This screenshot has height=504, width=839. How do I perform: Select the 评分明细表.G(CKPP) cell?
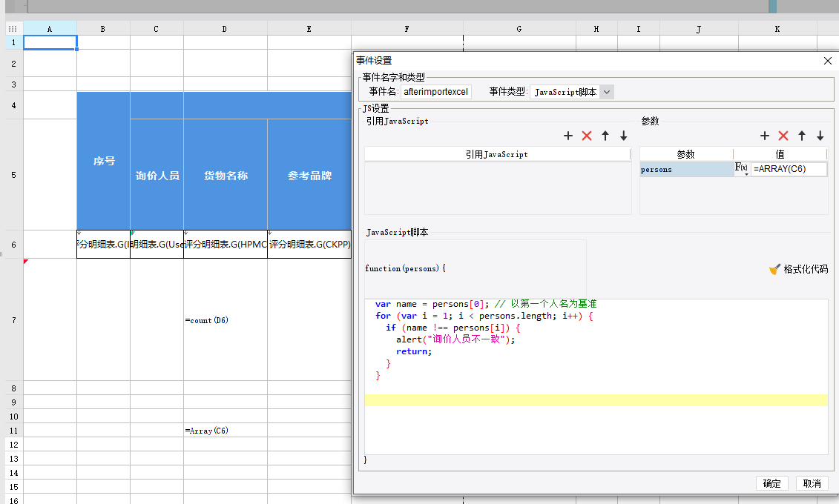tap(309, 245)
